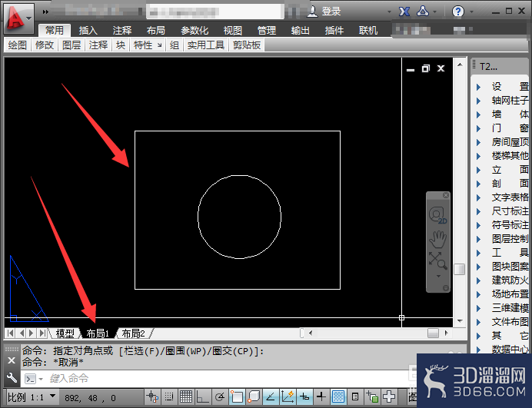Open command line customize wrench
The width and height of the screenshot is (532, 408).
coord(12,377)
